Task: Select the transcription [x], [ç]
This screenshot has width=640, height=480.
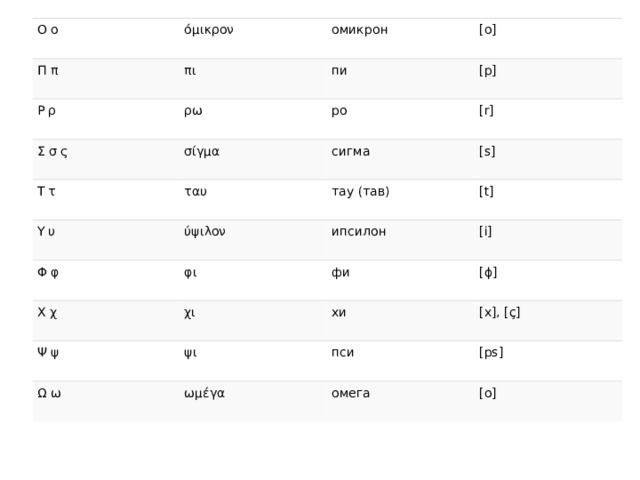Action: (x=500, y=313)
